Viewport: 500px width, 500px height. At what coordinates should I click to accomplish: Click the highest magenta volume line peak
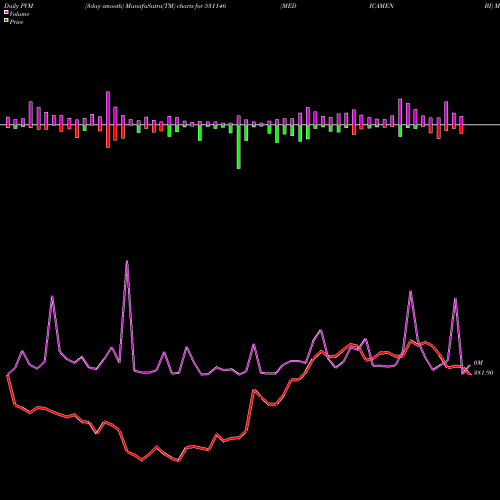coord(127,262)
